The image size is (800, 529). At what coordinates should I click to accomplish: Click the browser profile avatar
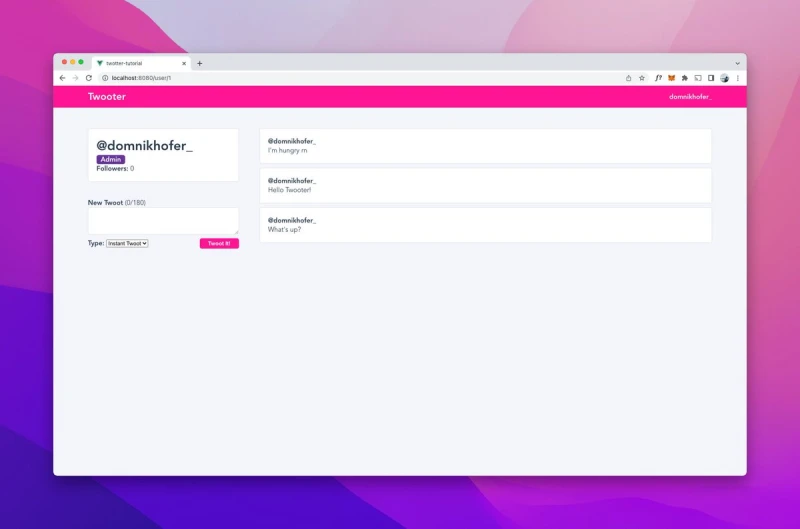point(724,78)
